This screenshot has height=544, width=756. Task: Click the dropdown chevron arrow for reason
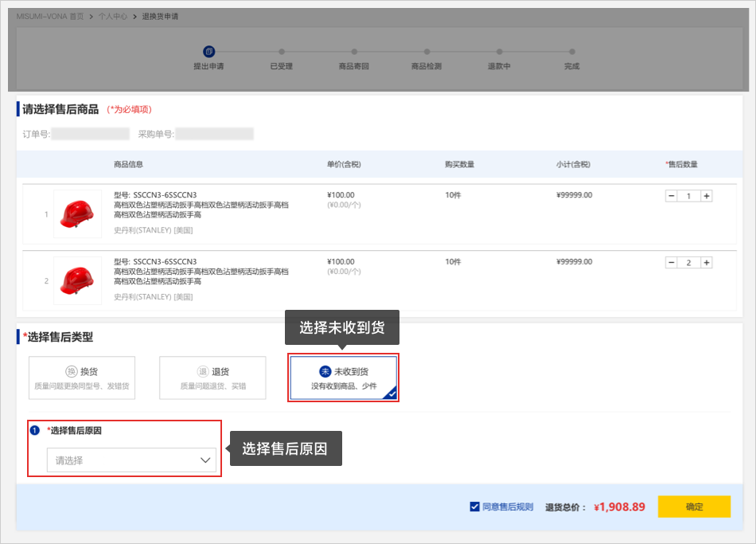[x=205, y=460]
